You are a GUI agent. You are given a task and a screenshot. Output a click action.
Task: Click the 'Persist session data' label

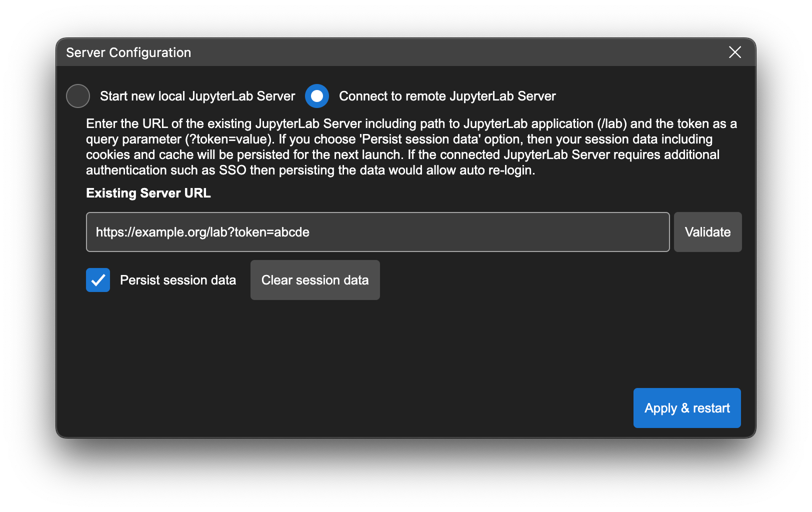[178, 280]
